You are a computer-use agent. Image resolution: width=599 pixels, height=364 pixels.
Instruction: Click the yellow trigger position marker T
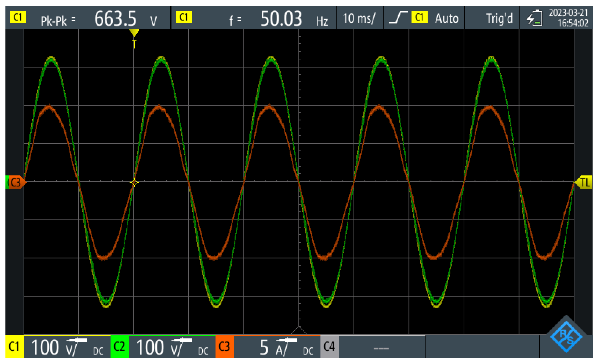point(134,39)
